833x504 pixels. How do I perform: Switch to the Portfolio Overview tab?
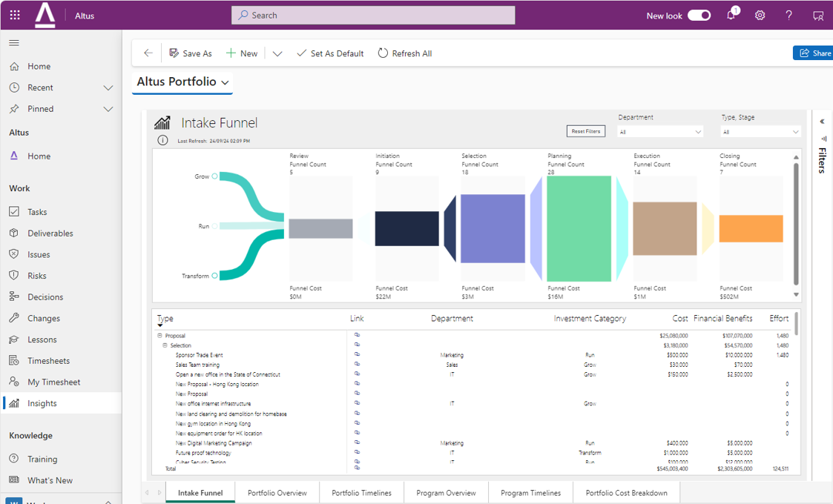[277, 493]
